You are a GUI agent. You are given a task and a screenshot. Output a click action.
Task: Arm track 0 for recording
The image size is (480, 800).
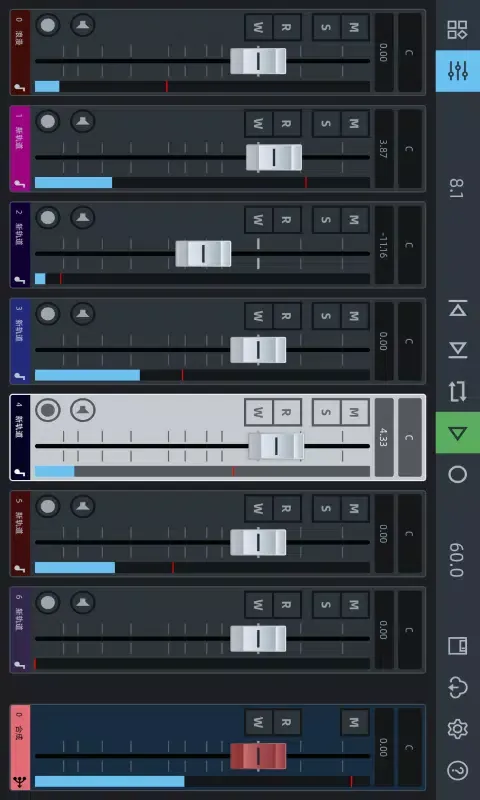coord(48,24)
